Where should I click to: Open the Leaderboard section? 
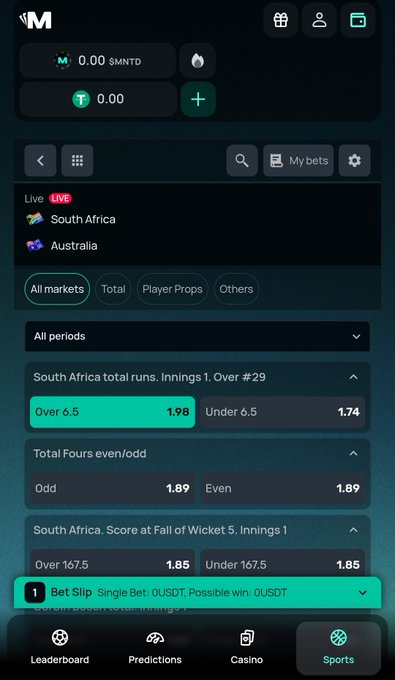coord(59,648)
